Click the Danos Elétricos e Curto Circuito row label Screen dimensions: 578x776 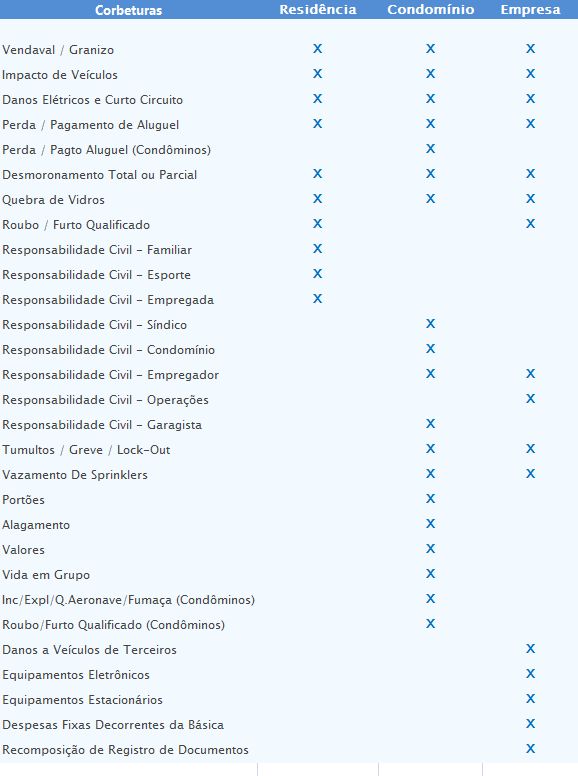pyautogui.click(x=93, y=100)
